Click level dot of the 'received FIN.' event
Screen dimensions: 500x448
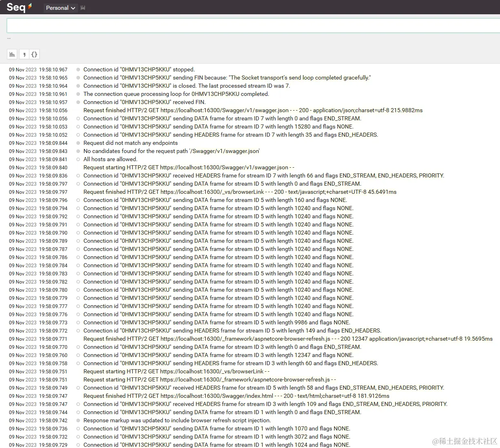(78, 102)
